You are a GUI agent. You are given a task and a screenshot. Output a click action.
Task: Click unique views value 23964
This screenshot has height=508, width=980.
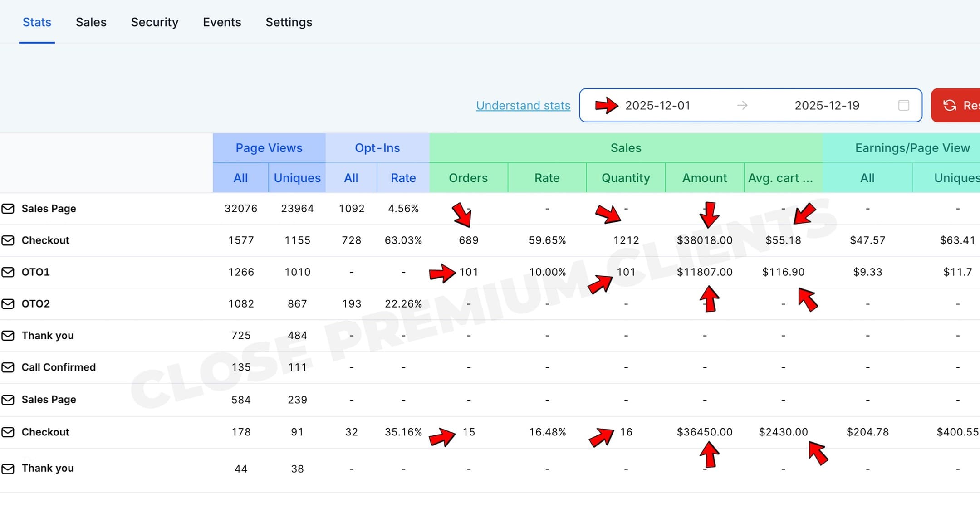(x=297, y=209)
